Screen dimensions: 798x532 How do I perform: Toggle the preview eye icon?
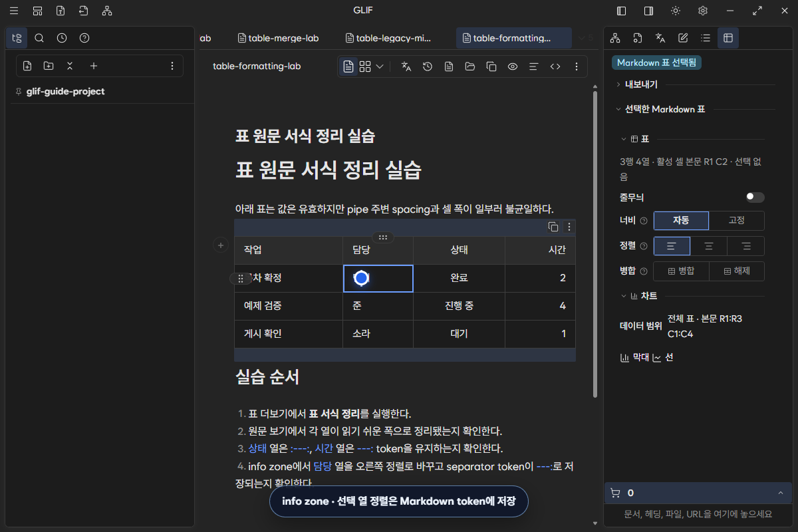click(513, 66)
